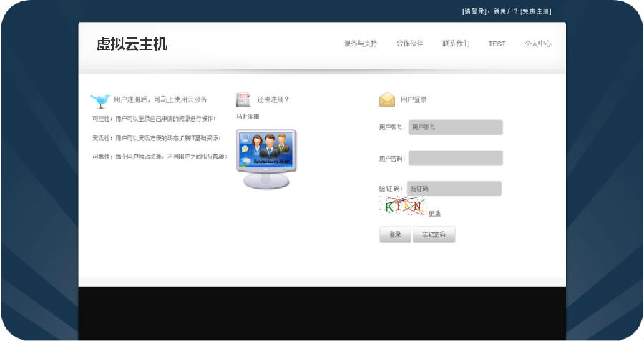Click the blue bird icon
This screenshot has height=341, width=644.
99,100
